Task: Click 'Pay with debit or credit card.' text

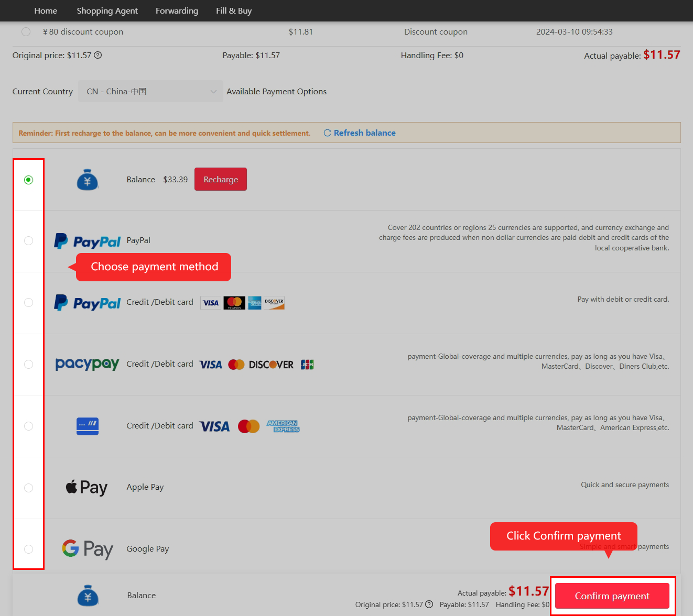Action: pyautogui.click(x=623, y=299)
